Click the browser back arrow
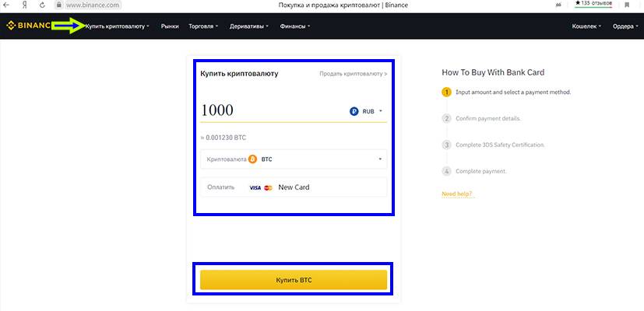Image resolution: width=644 pixels, height=311 pixels. point(7,5)
